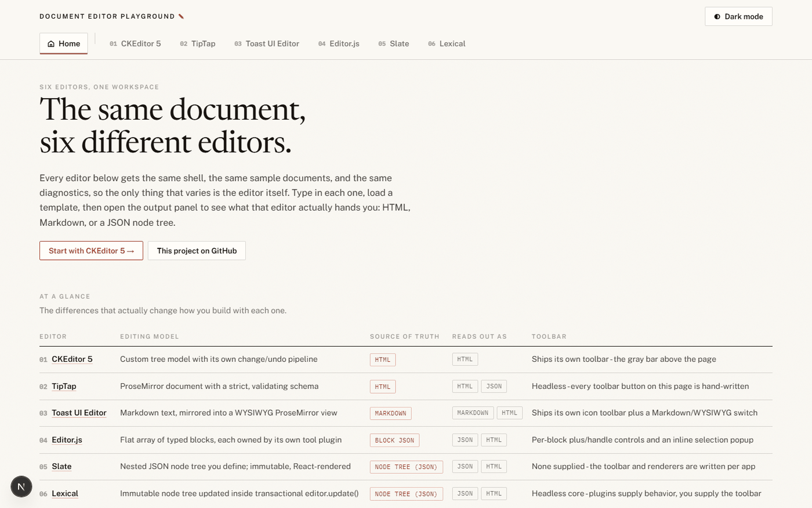
Task: Click the red MARKDOWN source of truth badge
Action: click(391, 413)
